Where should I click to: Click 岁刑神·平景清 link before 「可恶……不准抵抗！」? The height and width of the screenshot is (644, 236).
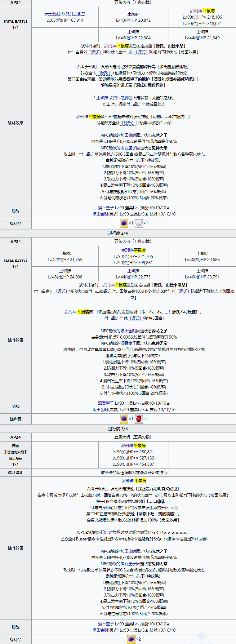tap(88, 117)
